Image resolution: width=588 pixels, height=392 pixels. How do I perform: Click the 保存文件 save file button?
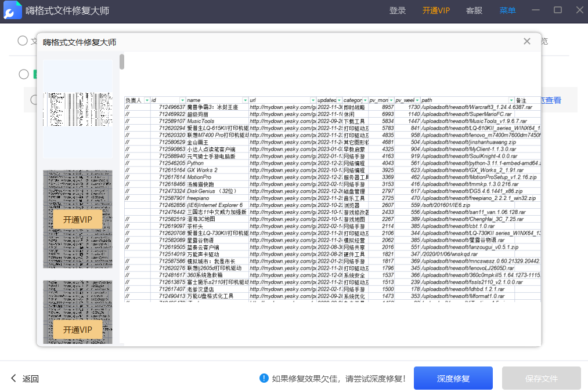541,378
